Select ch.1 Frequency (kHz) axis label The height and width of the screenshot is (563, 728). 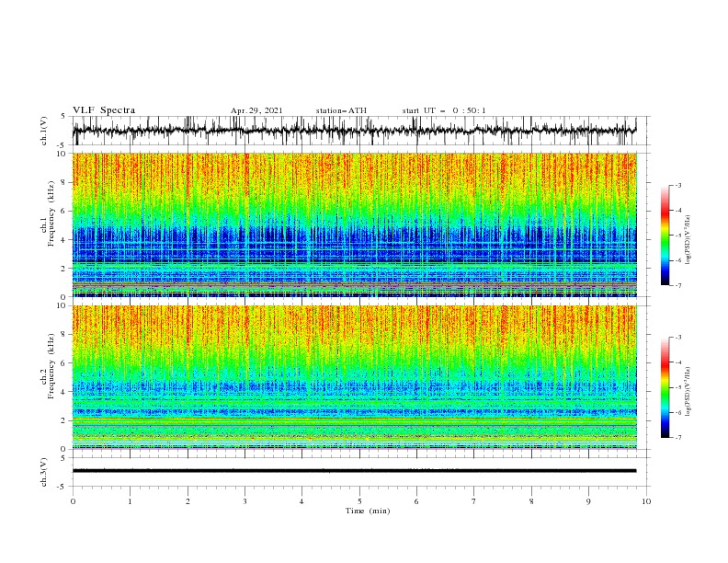(x=48, y=213)
